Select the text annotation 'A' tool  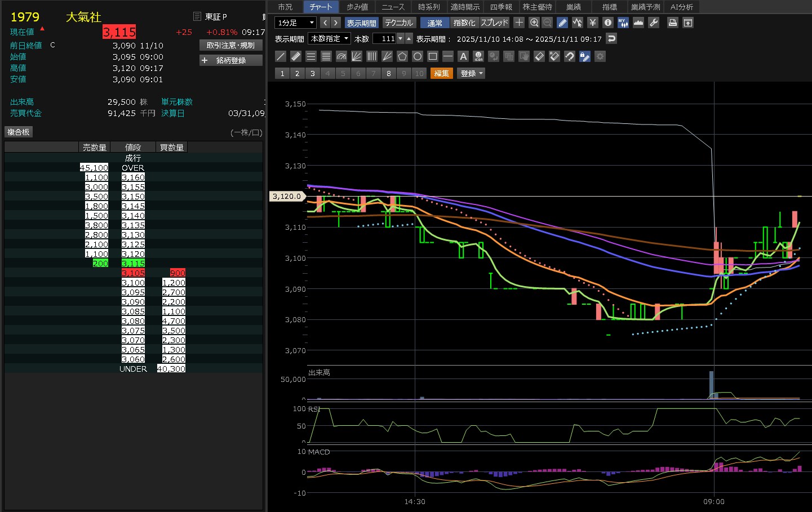[x=463, y=56]
